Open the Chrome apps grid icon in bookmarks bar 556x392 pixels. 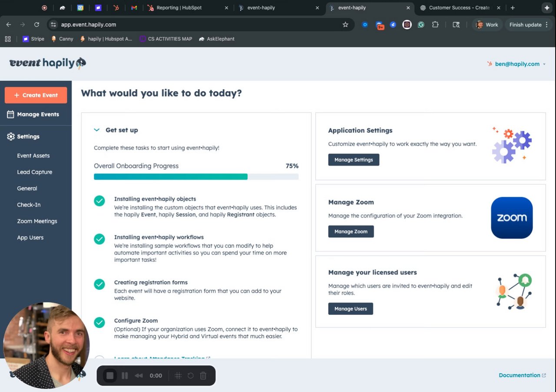8,39
